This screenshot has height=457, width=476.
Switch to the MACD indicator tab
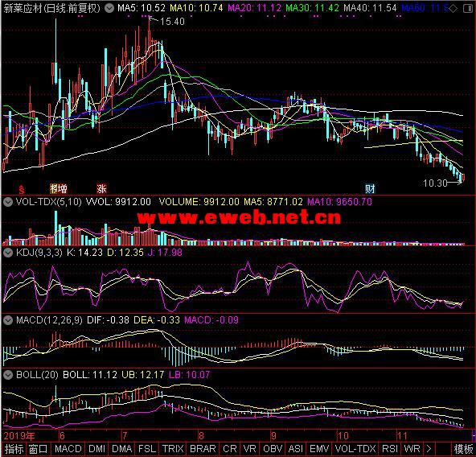pyautogui.click(x=68, y=449)
